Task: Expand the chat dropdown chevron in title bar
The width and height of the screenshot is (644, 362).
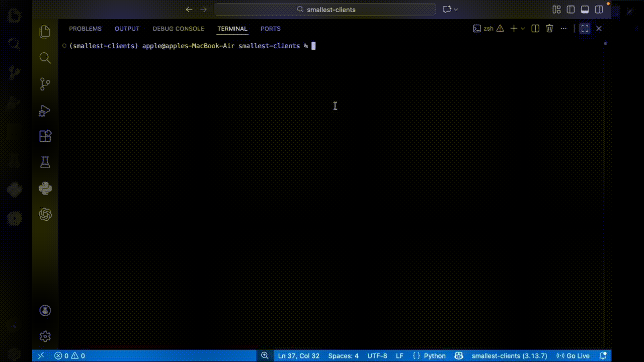Action: (456, 10)
